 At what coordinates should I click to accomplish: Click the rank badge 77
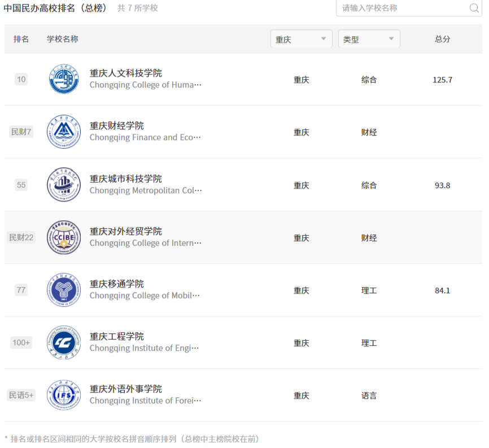point(21,290)
